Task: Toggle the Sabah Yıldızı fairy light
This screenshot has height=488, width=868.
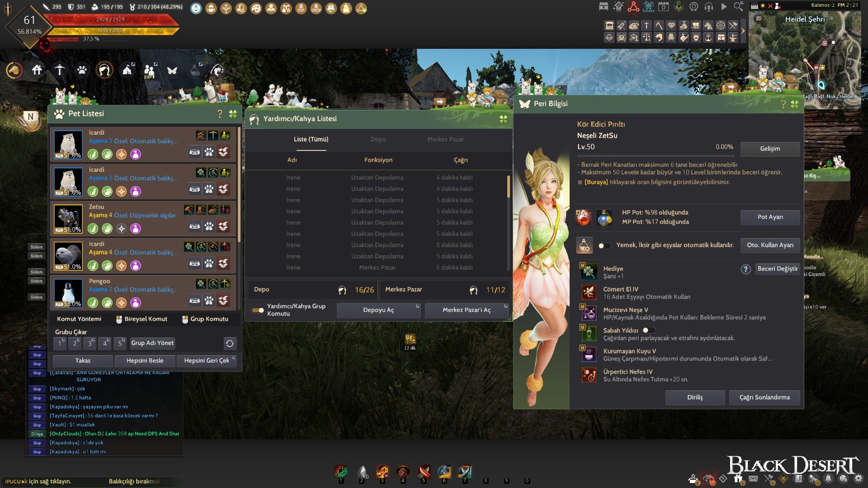Action: [x=649, y=330]
